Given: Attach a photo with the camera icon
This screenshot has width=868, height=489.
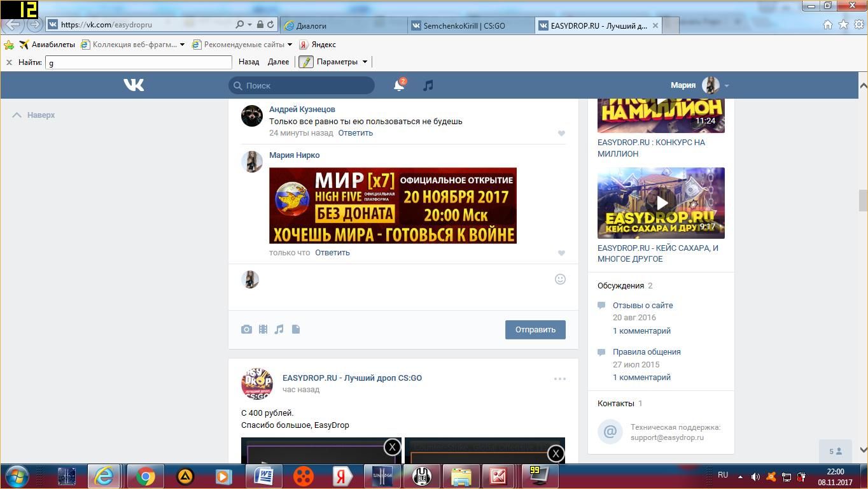Looking at the screenshot, I should (x=246, y=329).
